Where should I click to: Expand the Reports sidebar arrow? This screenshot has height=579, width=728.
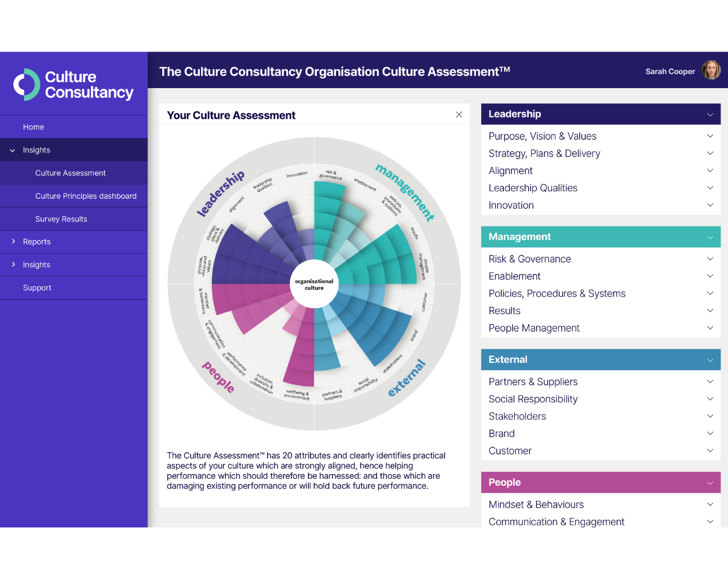pos(13,242)
